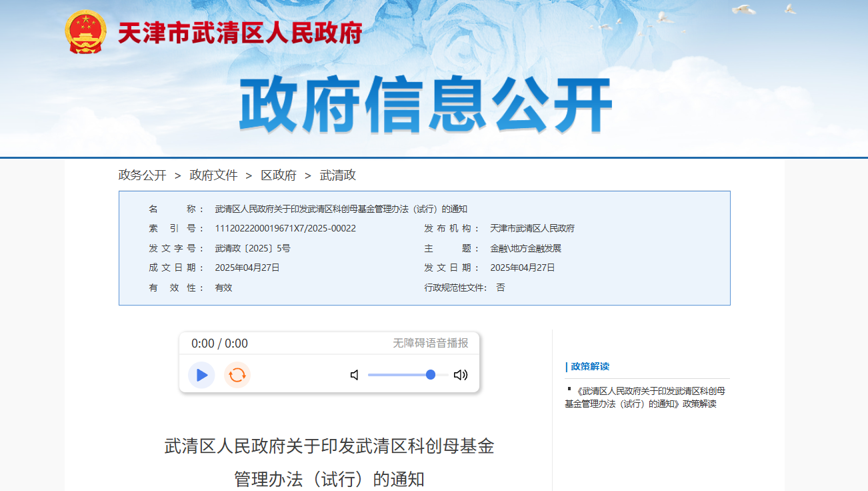Select the 武清政 breadcrumb item
Viewport: 868px width, 491px height.
pyautogui.click(x=338, y=175)
